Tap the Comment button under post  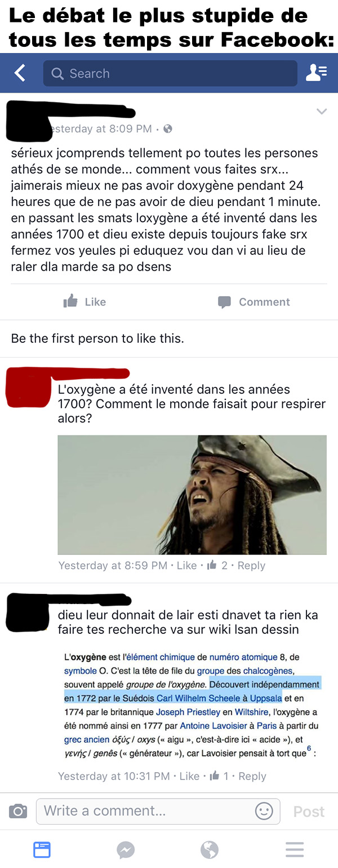coord(253,302)
